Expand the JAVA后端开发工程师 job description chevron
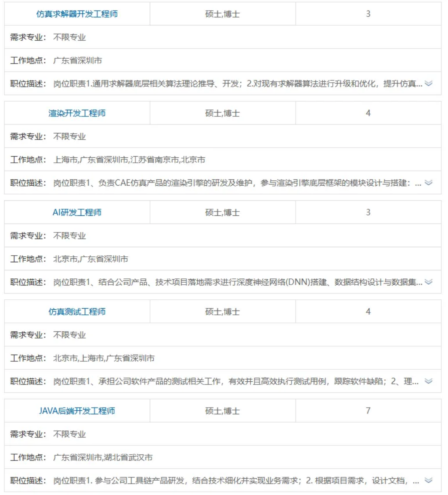The image size is (448, 495). 428,480
